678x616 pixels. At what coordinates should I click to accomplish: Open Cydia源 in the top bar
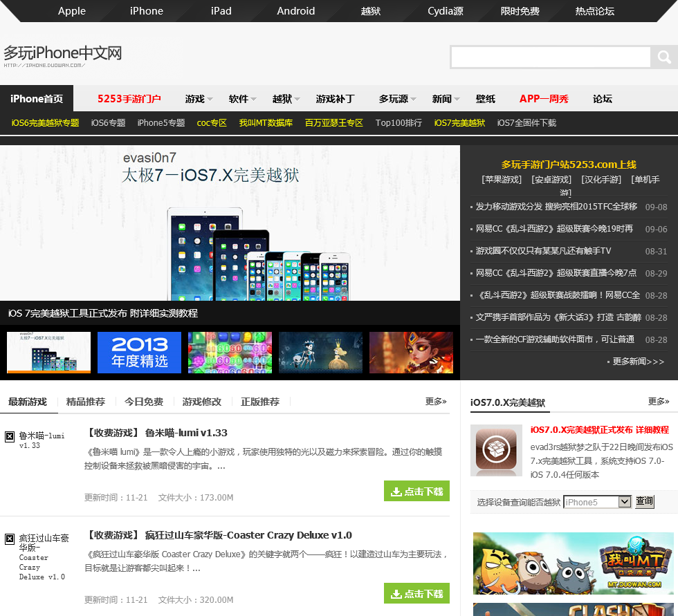(x=446, y=11)
